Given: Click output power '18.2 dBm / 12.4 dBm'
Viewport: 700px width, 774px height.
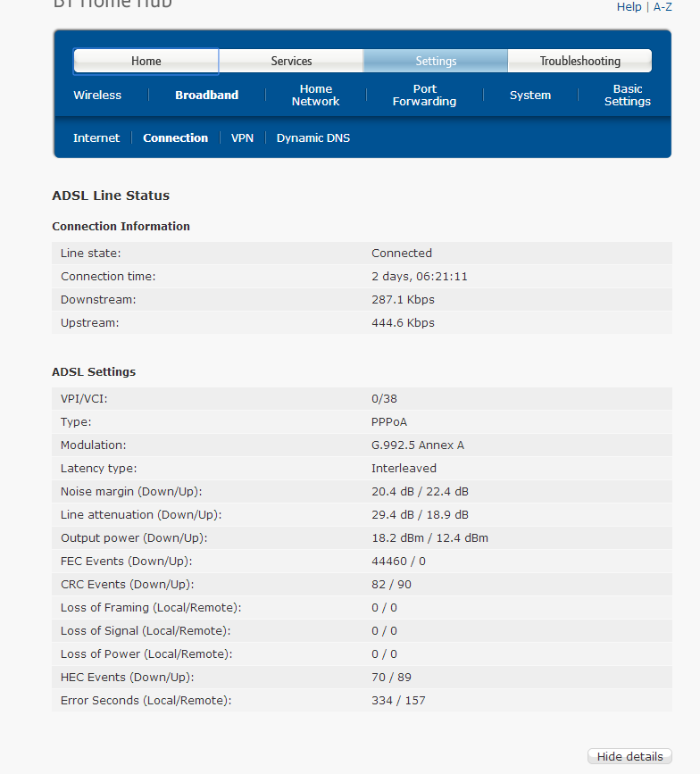Looking at the screenshot, I should [430, 538].
